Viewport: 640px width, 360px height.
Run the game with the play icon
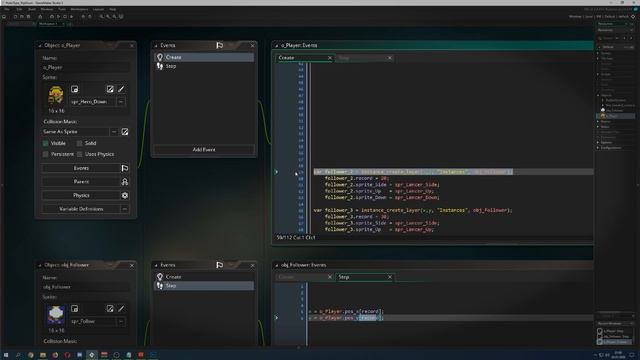(x=58, y=17)
